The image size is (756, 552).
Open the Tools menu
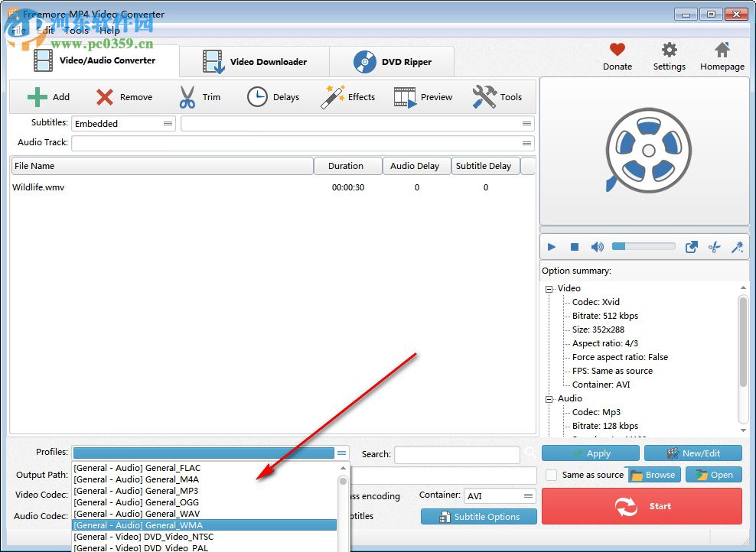75,31
